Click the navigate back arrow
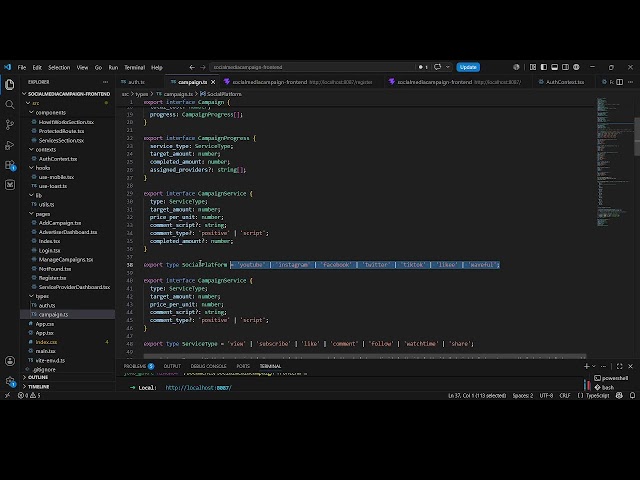The width and height of the screenshot is (640, 480). [192, 67]
